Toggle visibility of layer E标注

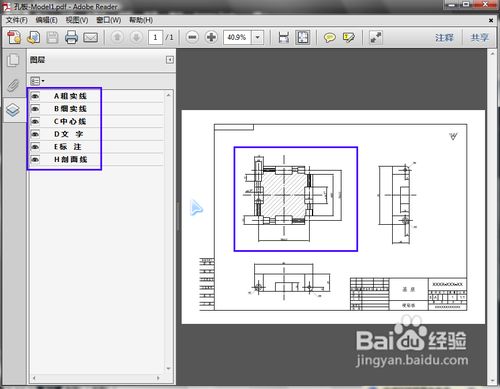click(35, 147)
